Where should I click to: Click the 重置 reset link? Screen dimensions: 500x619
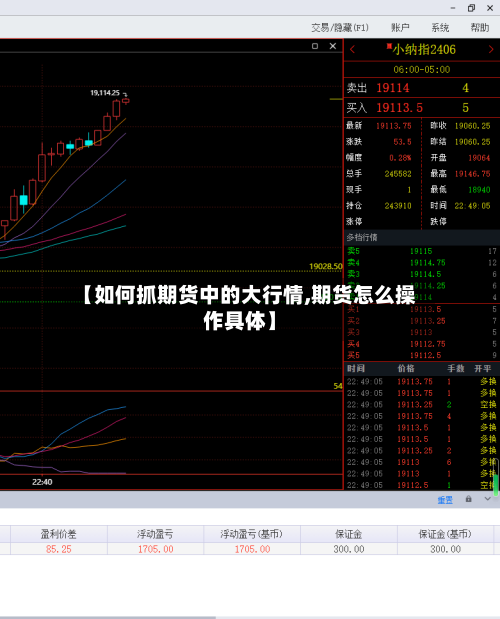pos(445,500)
